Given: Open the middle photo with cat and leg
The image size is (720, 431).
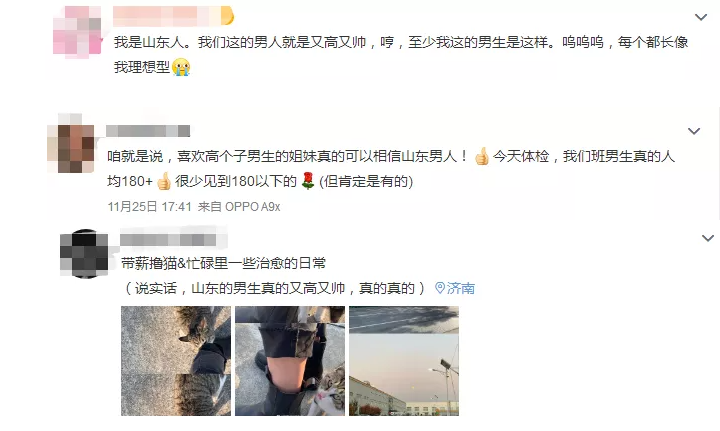Looking at the screenshot, I should [x=290, y=361].
